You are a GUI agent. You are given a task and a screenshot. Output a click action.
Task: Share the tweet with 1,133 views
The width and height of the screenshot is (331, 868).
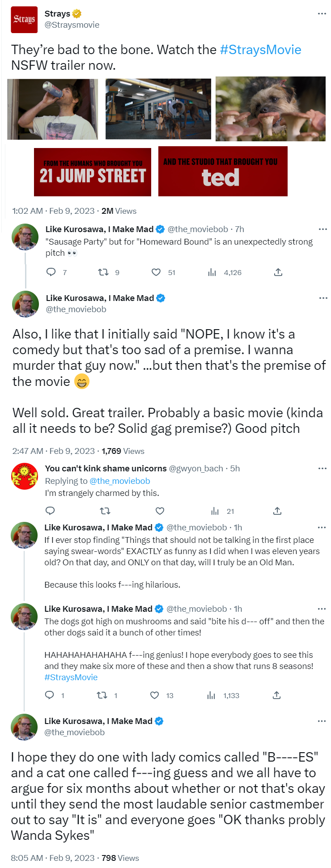[x=277, y=695]
